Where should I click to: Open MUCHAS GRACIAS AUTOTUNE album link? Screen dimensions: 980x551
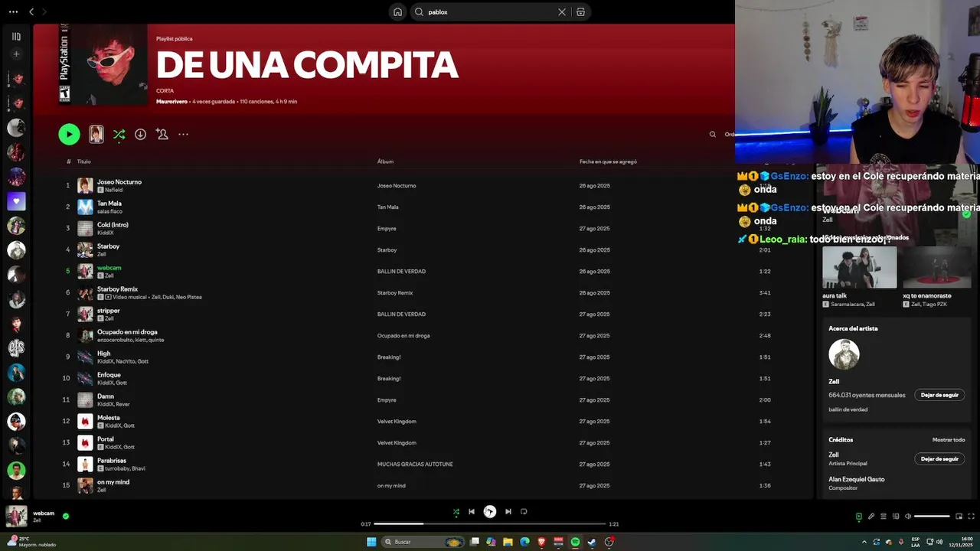tap(415, 465)
